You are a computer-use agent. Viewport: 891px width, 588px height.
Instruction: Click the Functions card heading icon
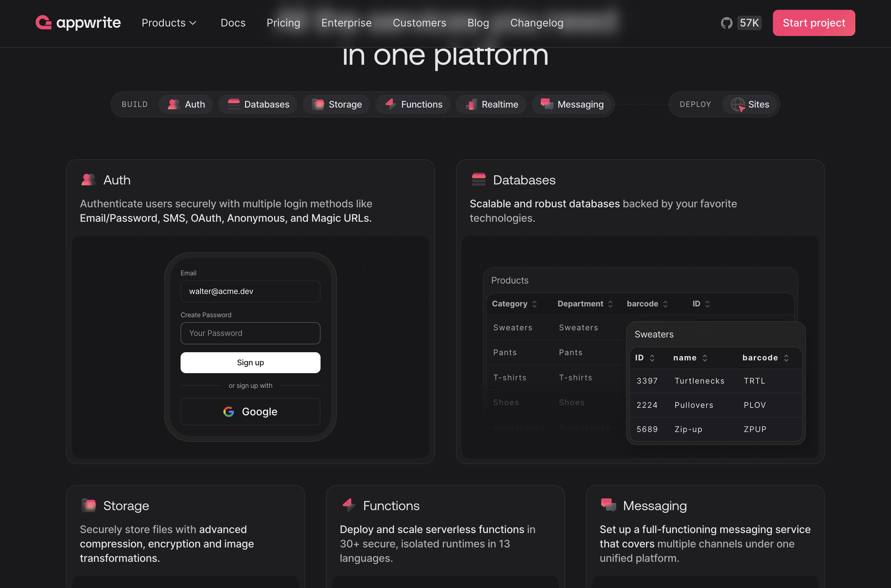[349, 505]
